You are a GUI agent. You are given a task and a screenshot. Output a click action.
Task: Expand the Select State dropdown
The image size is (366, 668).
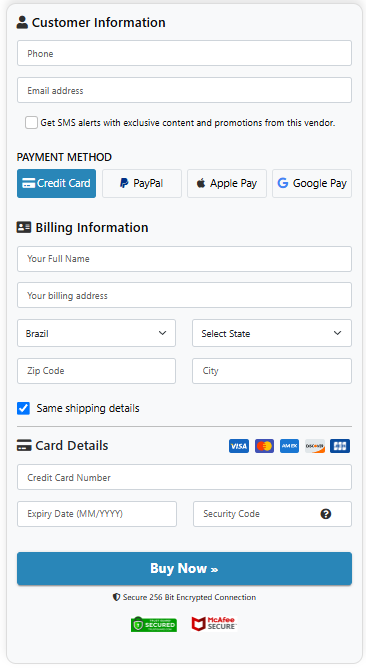coord(272,333)
